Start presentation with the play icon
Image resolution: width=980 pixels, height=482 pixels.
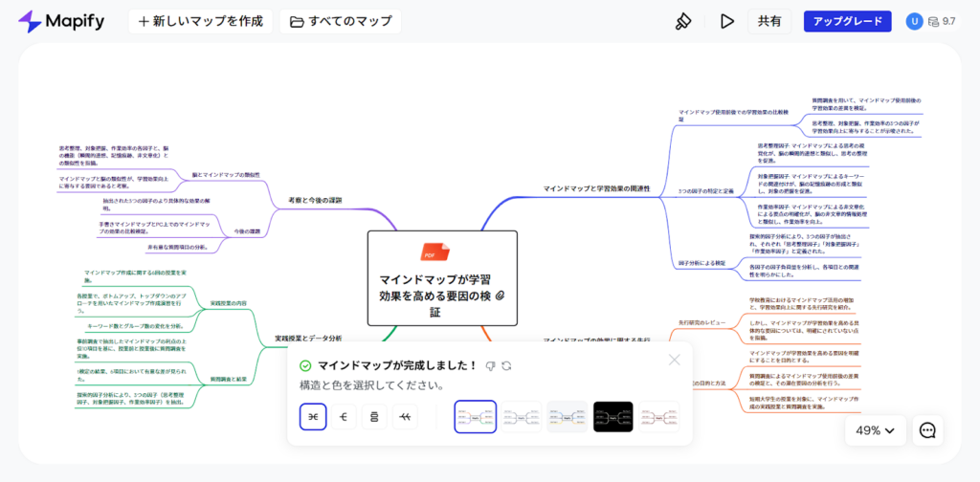point(726,21)
